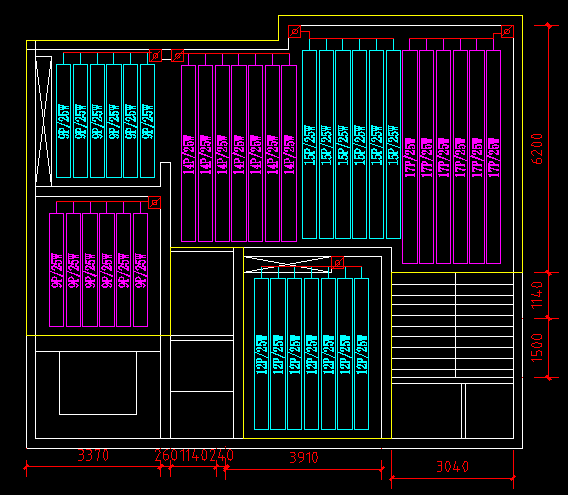Image resolution: width=568 pixels, height=495 pixels.
Task: Click the 3370 dimension text
Action: 93,455
